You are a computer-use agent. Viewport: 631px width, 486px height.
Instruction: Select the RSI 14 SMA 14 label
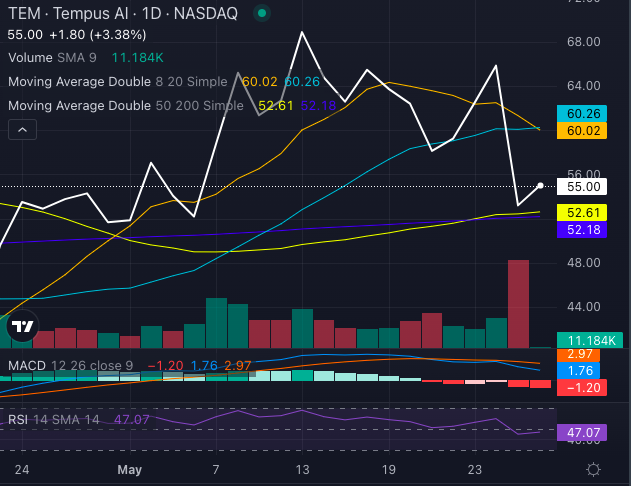tap(54, 420)
